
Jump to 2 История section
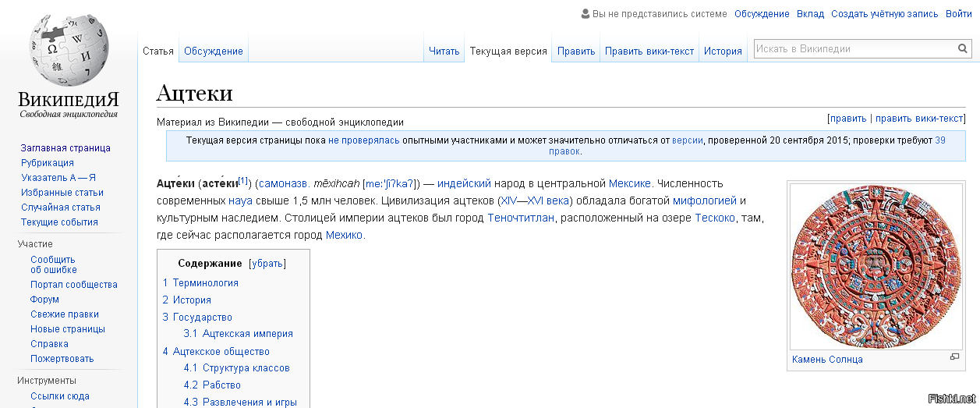(187, 300)
